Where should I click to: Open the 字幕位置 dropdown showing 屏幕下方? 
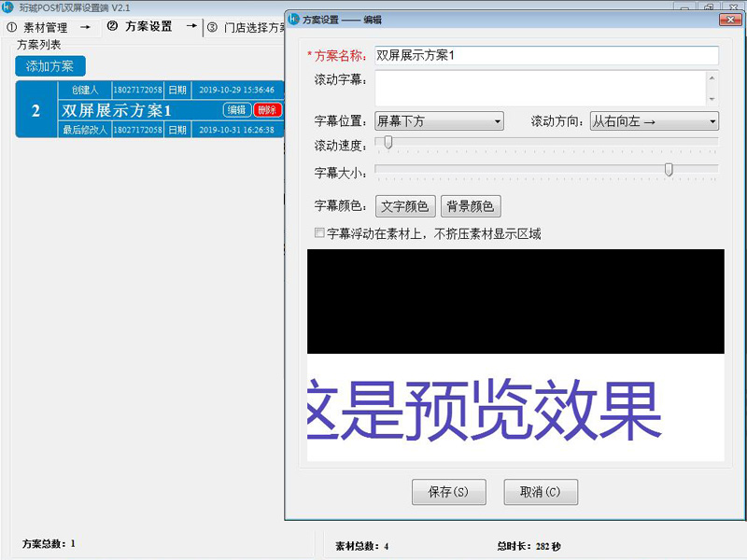(x=439, y=121)
